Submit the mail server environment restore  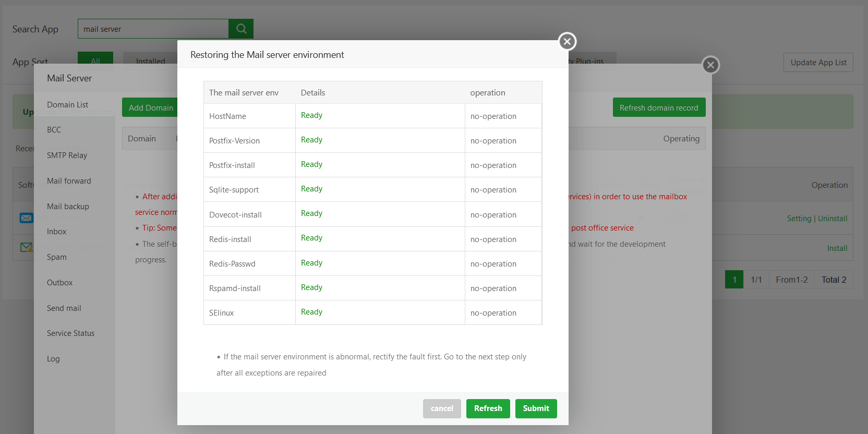(536, 408)
